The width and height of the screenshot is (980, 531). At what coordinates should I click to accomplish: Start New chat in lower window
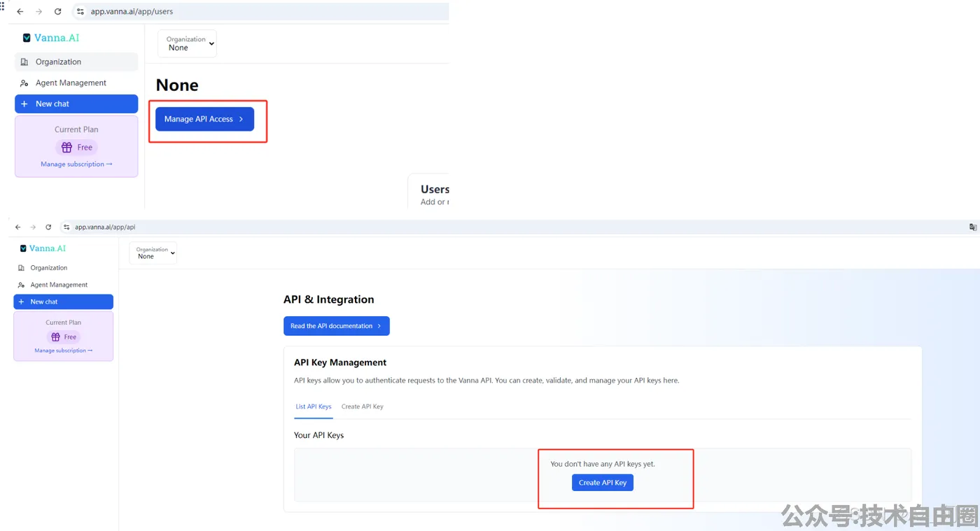click(63, 302)
